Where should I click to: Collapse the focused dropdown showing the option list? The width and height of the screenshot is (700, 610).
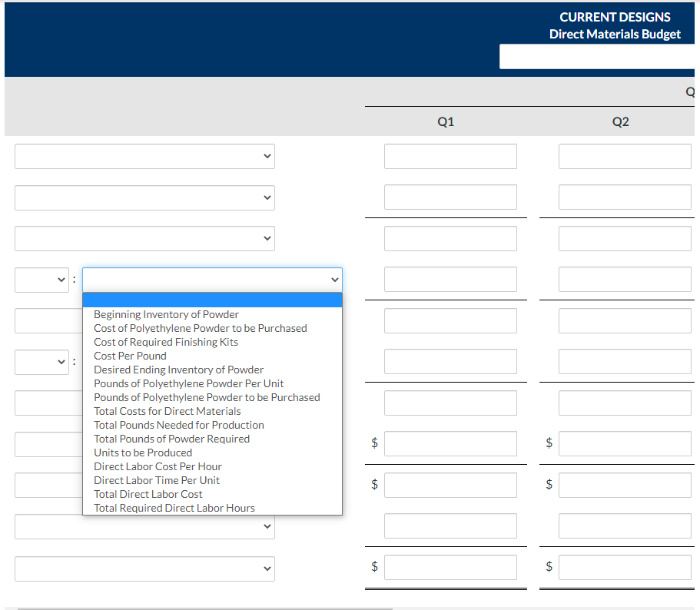coord(213,280)
